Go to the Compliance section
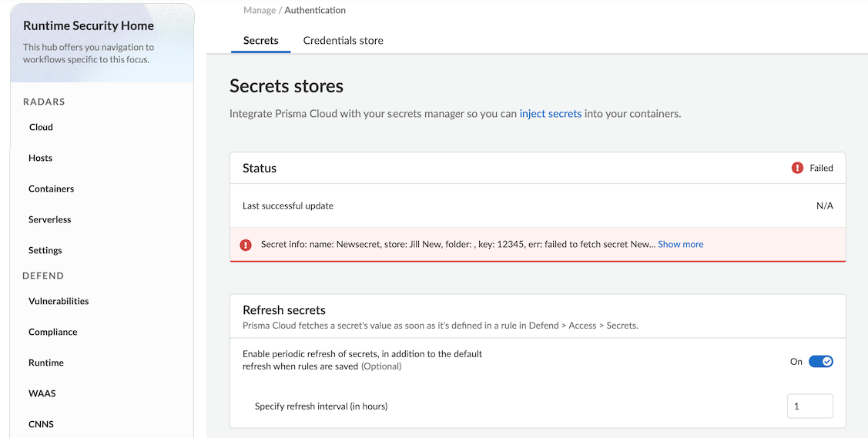 pos(52,332)
